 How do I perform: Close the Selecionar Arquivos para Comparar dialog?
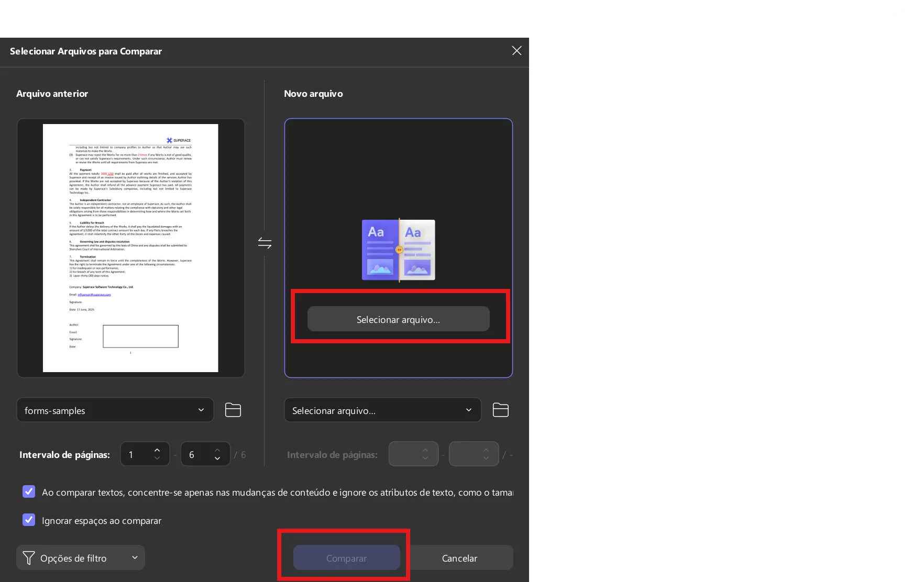pyautogui.click(x=516, y=50)
